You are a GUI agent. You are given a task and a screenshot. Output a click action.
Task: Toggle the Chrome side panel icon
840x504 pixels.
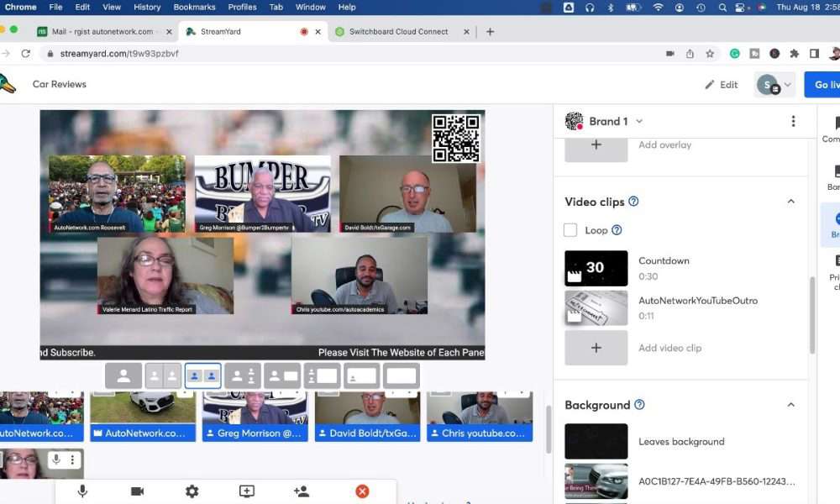coord(814,54)
